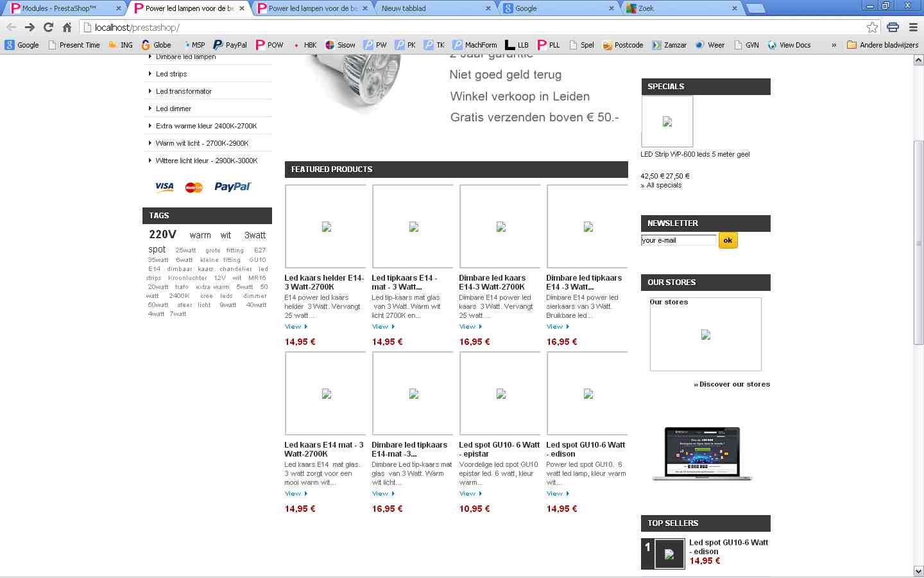Open a new tab with the new-tab button
The height and width of the screenshot is (578, 924).
756,8
